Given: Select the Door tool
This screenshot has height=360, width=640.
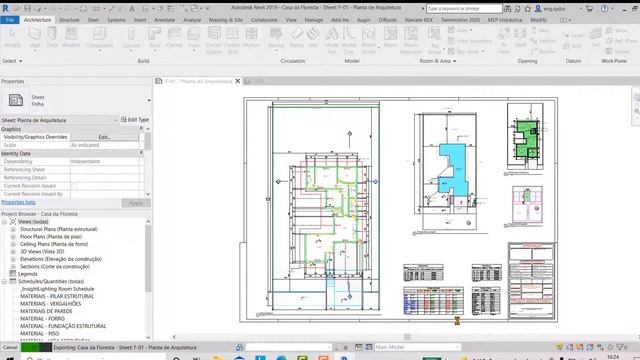Looking at the screenshot, I should pos(52,37).
